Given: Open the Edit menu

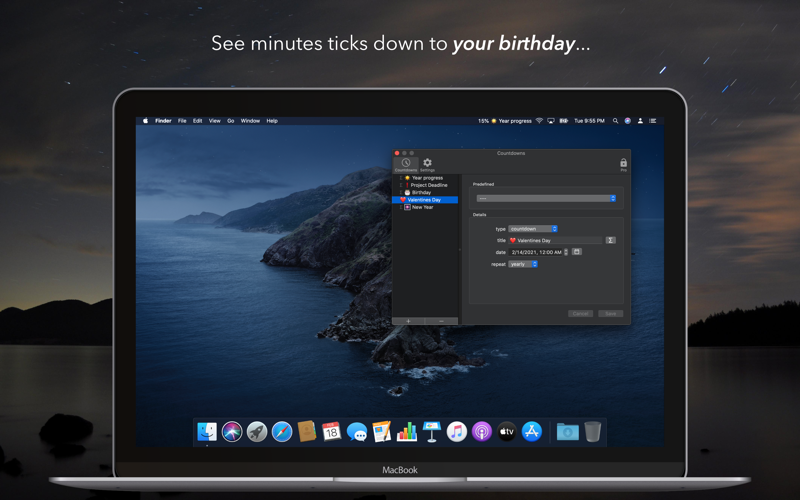Looking at the screenshot, I should [197, 121].
